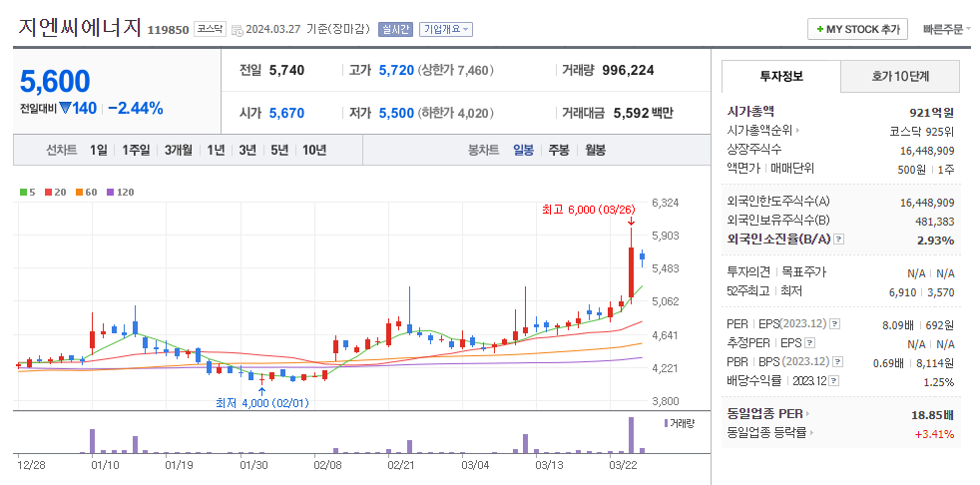The image size is (980, 485).
Task: Click the 거래량 value 996,224
Action: click(x=628, y=70)
